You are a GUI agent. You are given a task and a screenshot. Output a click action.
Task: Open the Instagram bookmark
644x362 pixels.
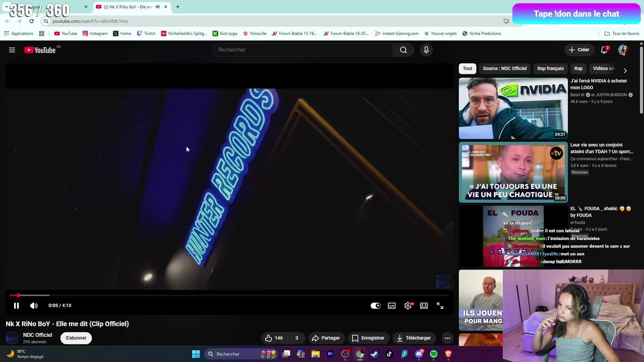[x=95, y=34]
